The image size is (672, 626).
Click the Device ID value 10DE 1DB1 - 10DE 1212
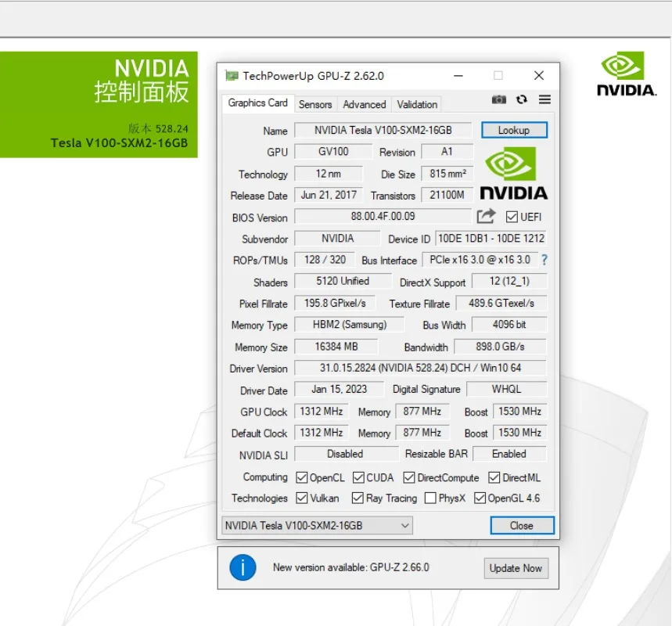tap(491, 239)
